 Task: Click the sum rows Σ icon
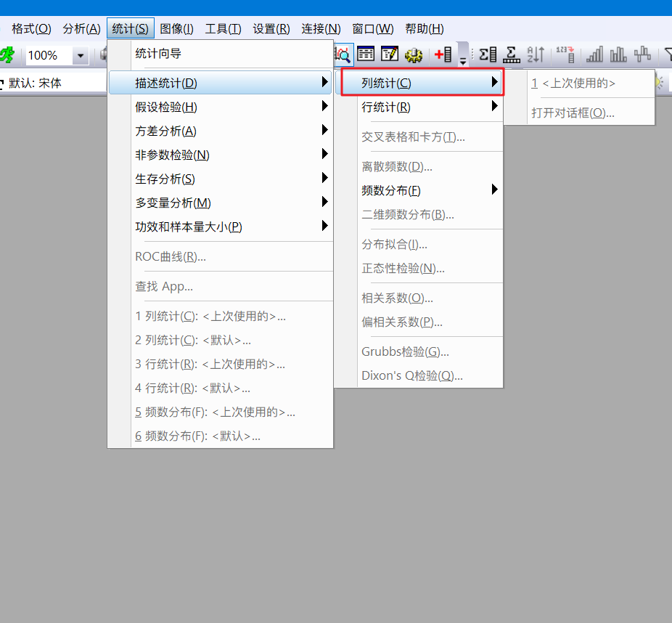point(511,54)
